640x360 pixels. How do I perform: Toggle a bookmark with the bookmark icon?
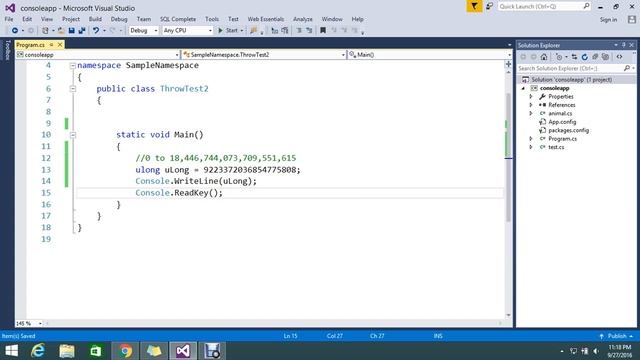pos(323,31)
